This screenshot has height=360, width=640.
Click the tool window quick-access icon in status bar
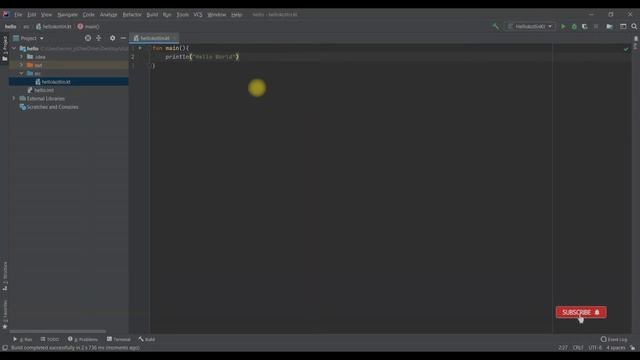5,348
